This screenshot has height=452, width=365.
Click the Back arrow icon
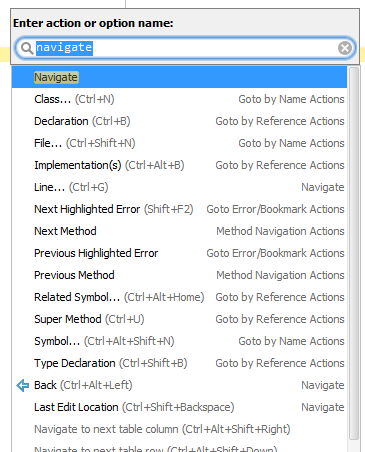[23, 385]
